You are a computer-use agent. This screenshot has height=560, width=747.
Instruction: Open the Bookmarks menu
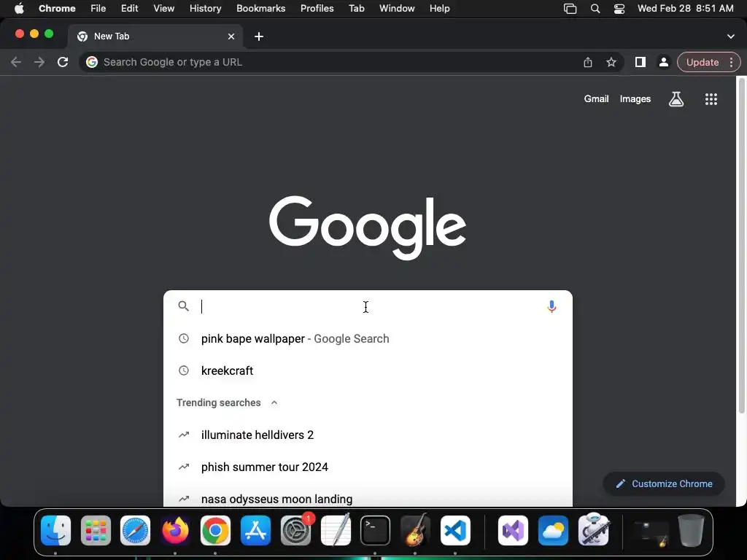click(x=260, y=9)
